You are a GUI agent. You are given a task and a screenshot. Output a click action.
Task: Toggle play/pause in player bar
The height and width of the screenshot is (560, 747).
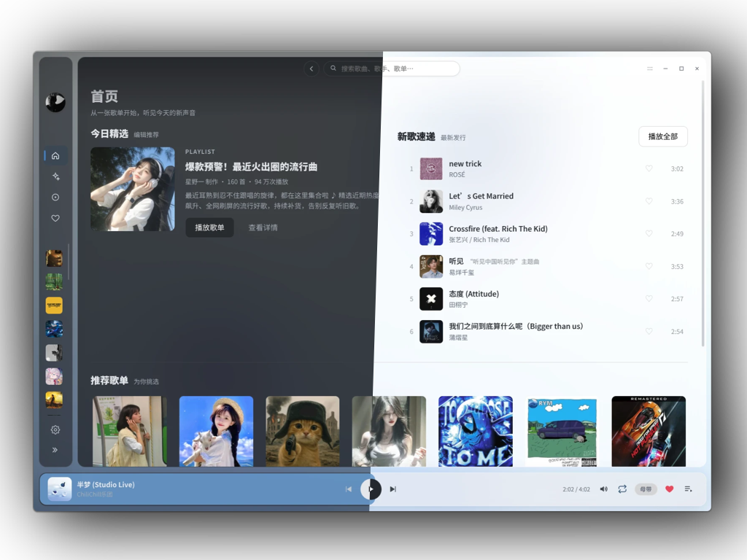coord(371,489)
